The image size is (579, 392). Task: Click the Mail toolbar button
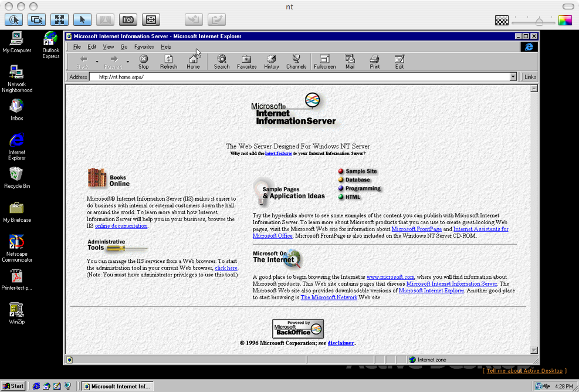click(350, 62)
